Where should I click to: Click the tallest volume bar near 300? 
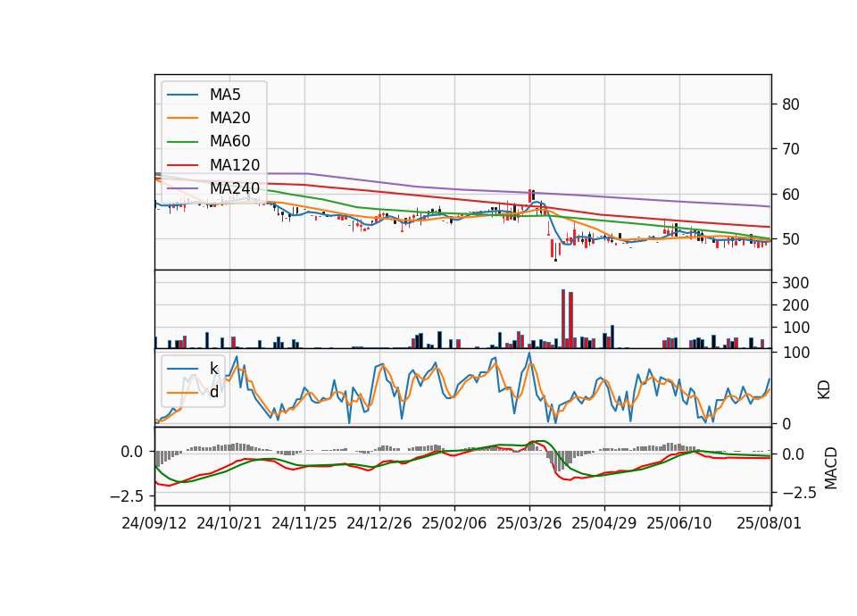(x=563, y=319)
